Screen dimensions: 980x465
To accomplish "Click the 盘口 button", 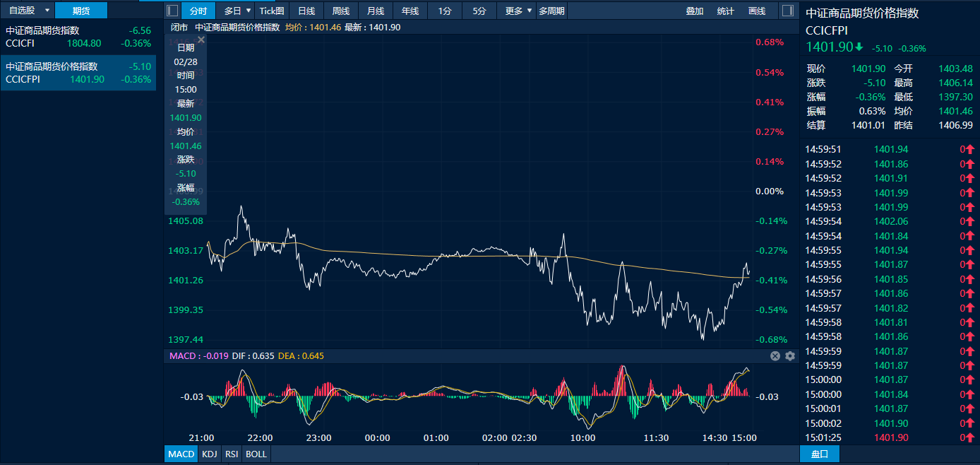I will point(819,454).
